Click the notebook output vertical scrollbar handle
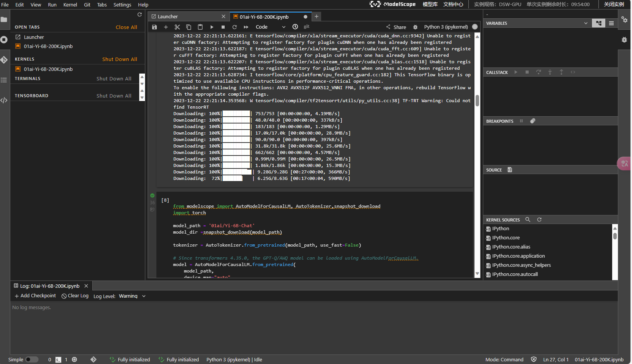632x364 pixels. tap(477, 101)
